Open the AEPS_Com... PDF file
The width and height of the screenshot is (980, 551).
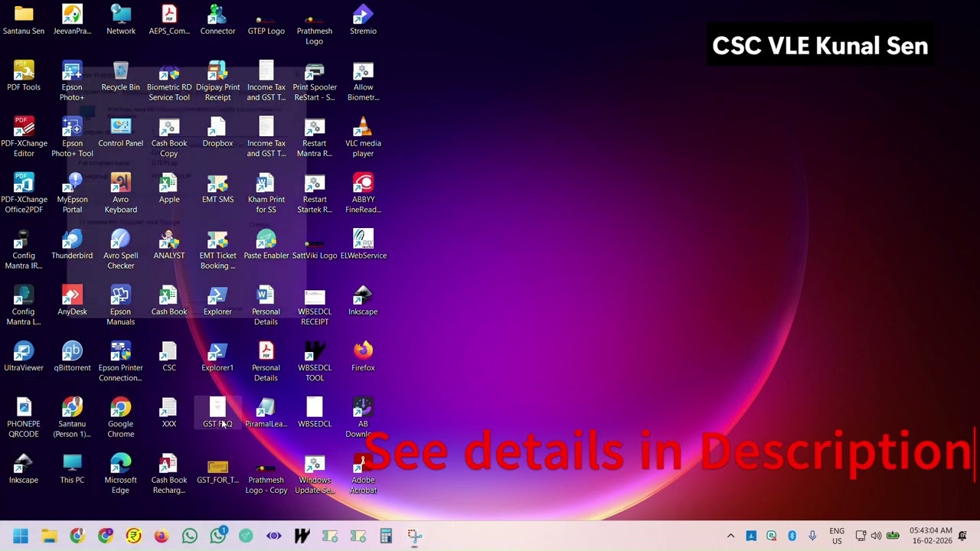(x=169, y=20)
